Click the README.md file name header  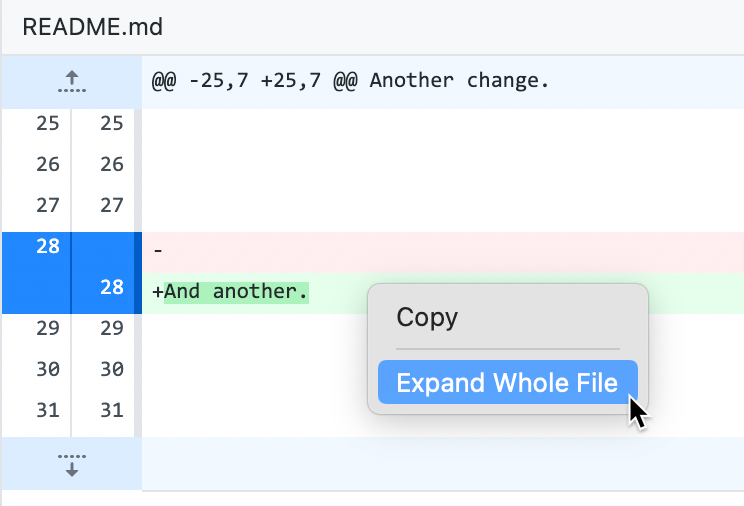(93, 27)
